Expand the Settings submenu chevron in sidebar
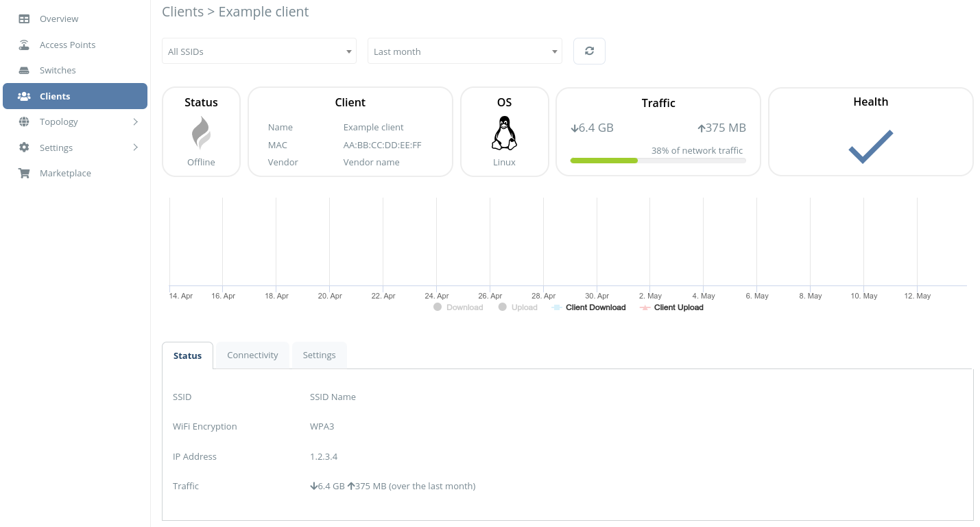980x527 pixels. [x=135, y=148]
